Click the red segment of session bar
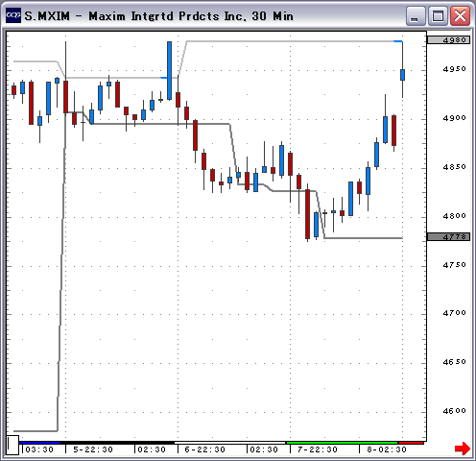This screenshot has height=461, width=476. click(411, 443)
